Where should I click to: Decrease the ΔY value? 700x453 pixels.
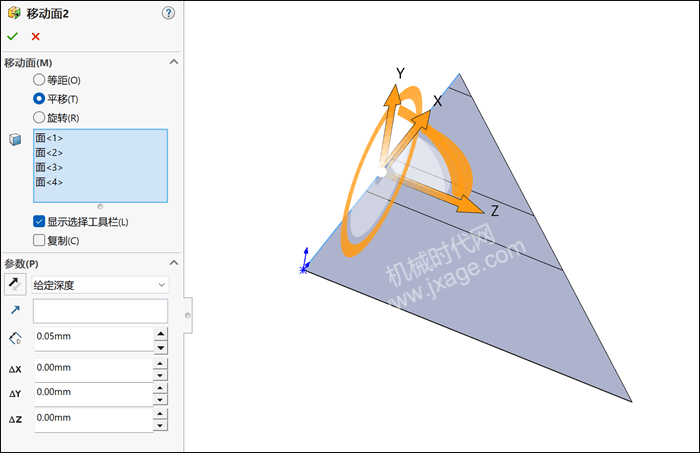coord(160,400)
